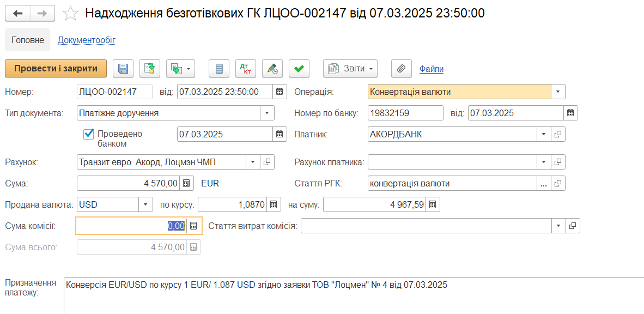
Task: Open calculator for по курсу field
Action: coord(275,204)
